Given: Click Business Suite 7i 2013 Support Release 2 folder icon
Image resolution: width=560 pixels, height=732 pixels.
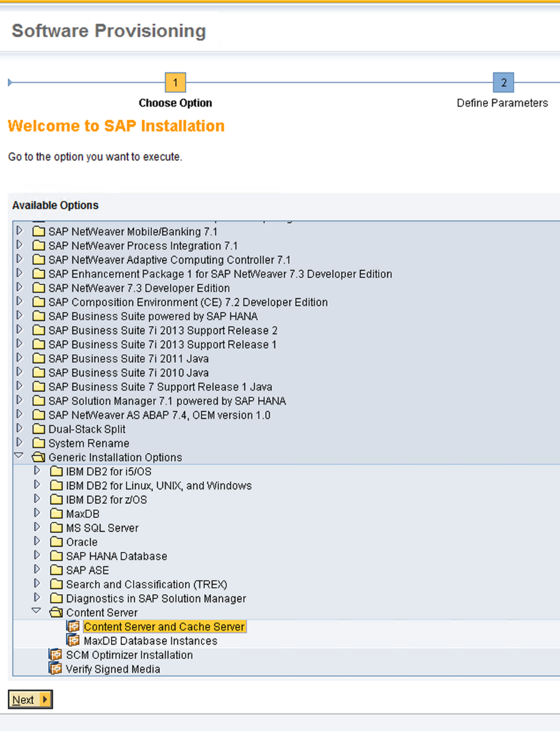Looking at the screenshot, I should (x=39, y=330).
